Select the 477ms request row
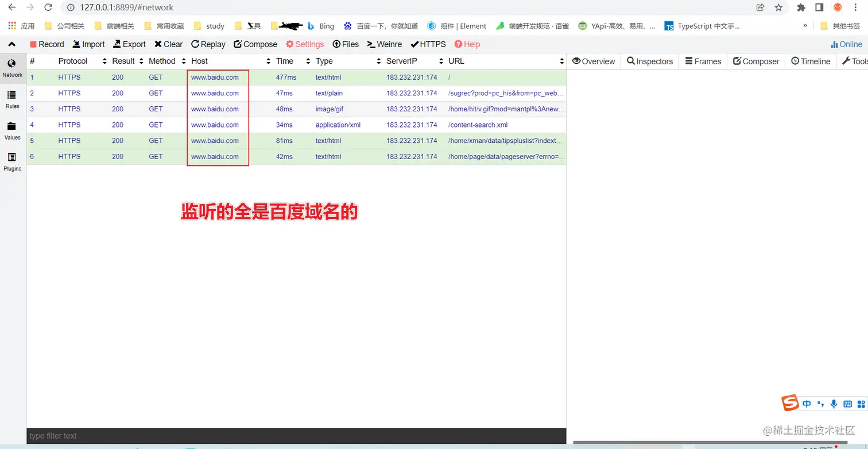 [x=297, y=78]
